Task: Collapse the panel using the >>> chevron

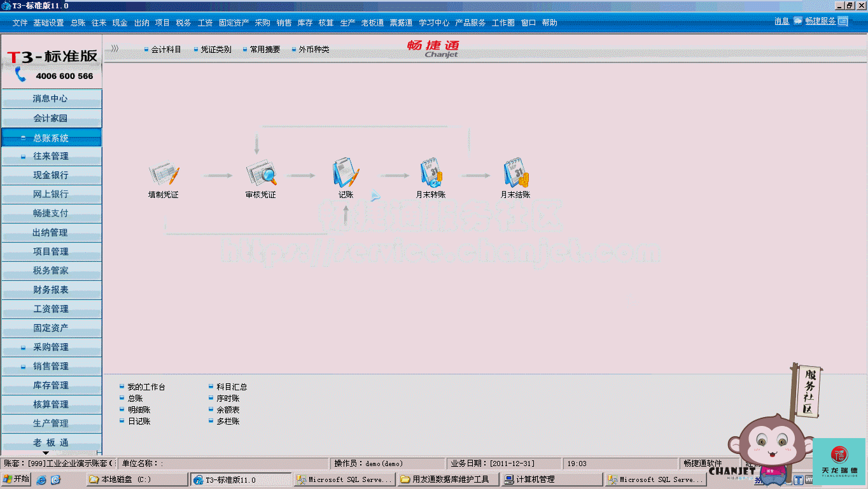Action: click(115, 49)
